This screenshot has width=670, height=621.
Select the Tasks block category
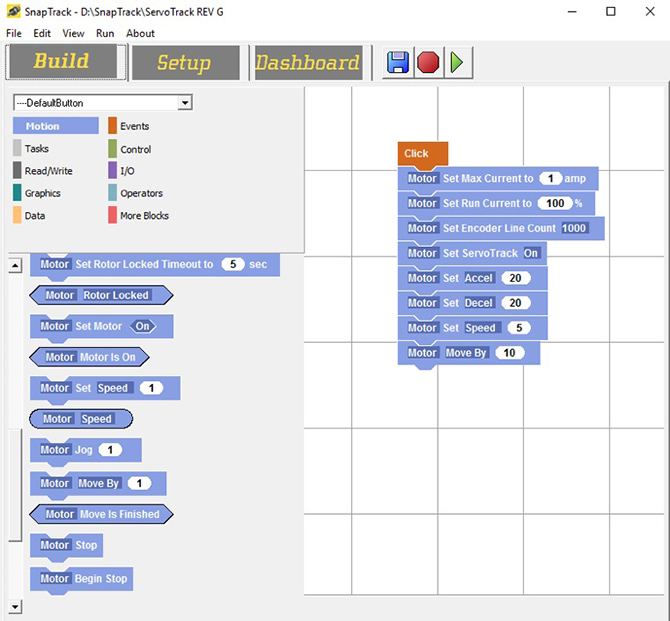coord(31,148)
